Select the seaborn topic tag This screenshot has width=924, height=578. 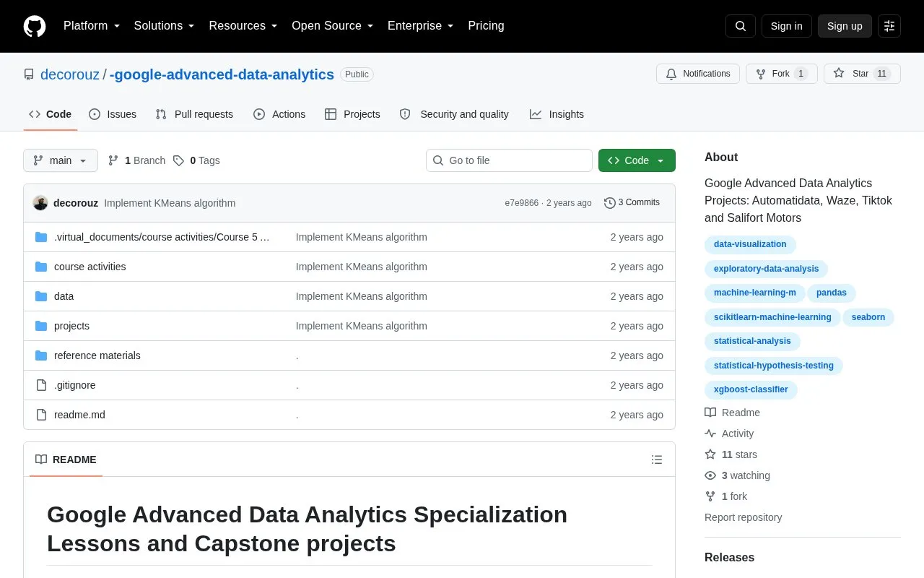868,317
